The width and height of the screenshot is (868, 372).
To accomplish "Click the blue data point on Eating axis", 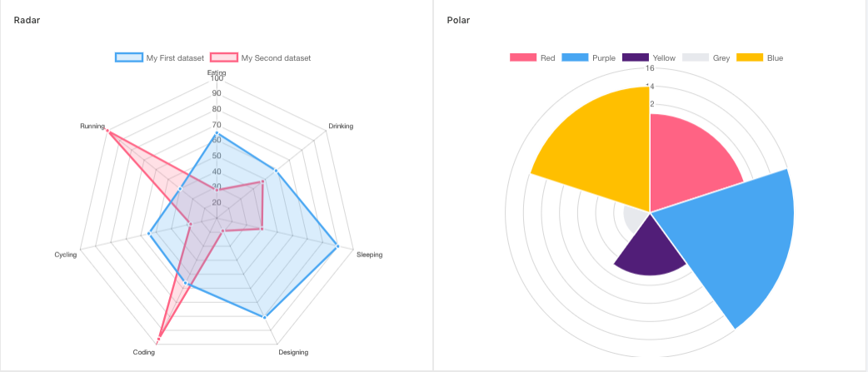I will coord(217,134).
